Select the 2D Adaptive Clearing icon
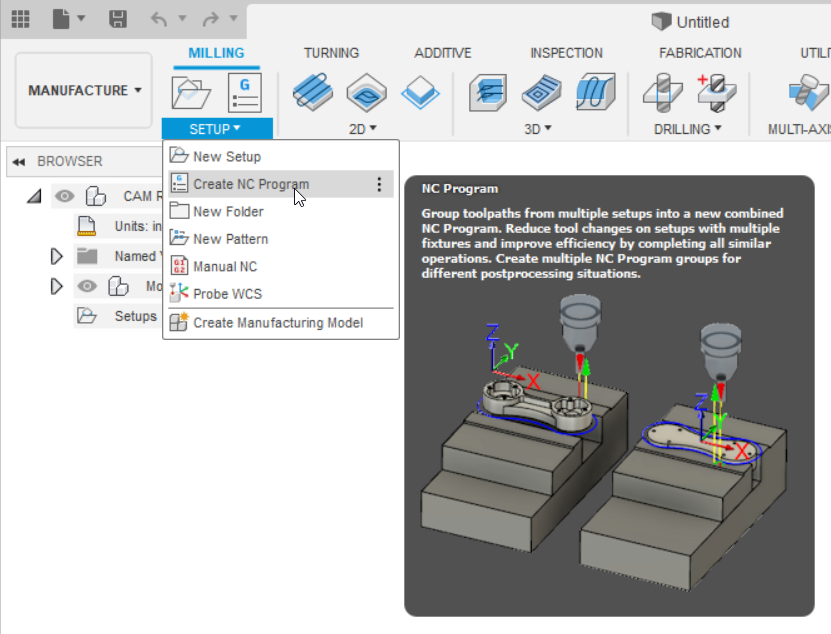The height and width of the screenshot is (634, 831). [313, 92]
